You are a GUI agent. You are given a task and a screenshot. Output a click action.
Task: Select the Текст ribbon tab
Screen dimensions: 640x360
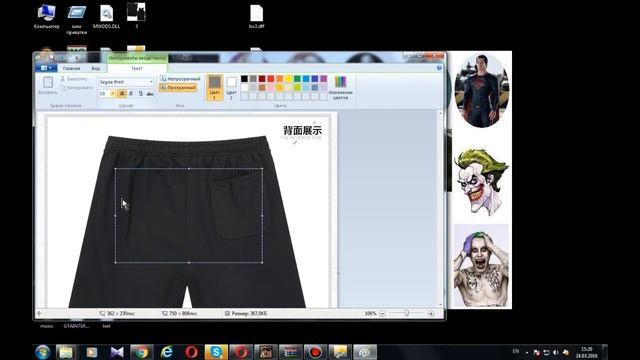pyautogui.click(x=137, y=68)
